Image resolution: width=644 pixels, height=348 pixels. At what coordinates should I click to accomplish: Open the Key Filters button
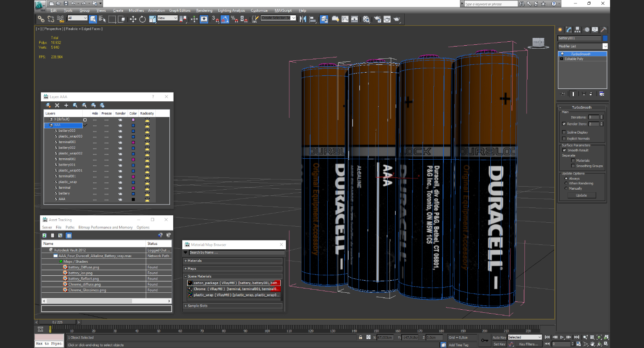click(x=528, y=344)
